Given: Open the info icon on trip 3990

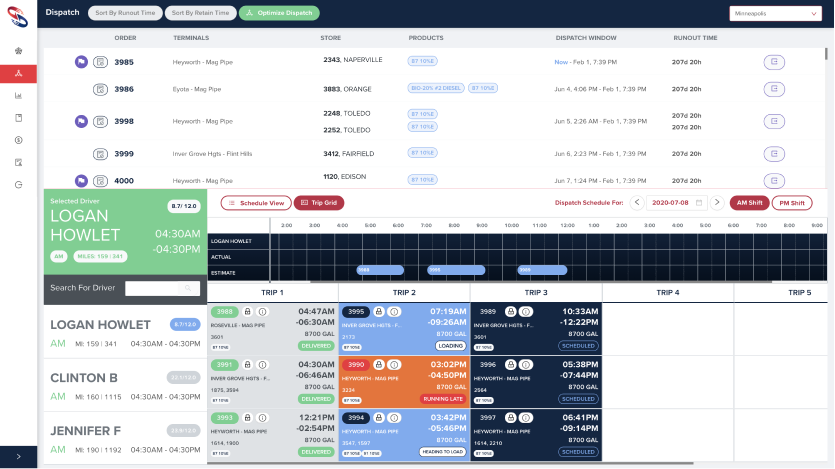Looking at the screenshot, I should 393,365.
